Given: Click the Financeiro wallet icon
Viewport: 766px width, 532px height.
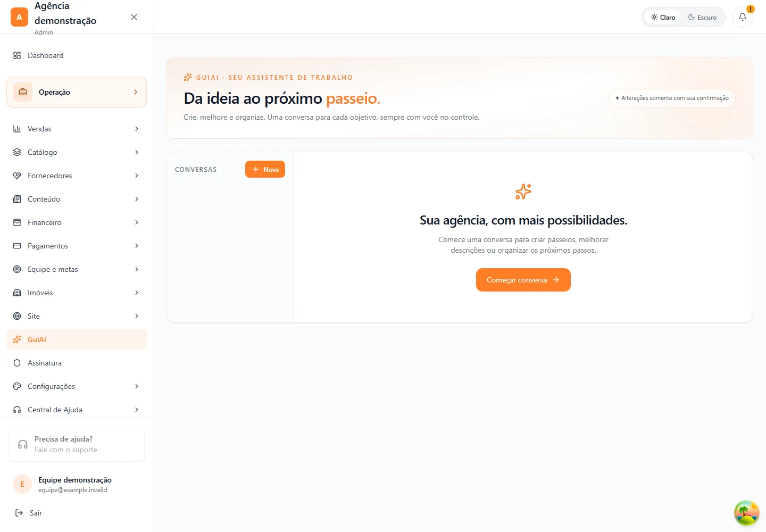Looking at the screenshot, I should 17,222.
